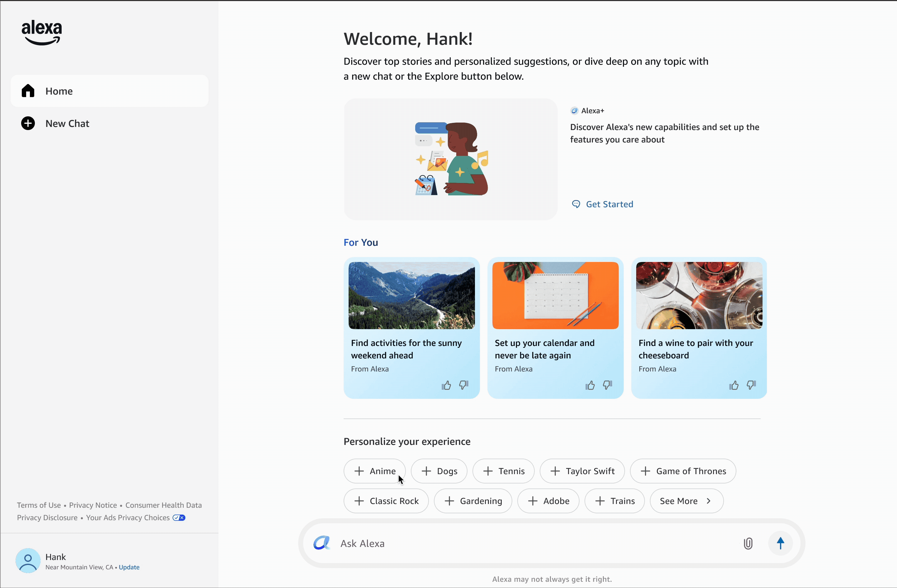Click the Get Started link
This screenshot has height=588, width=897.
click(603, 204)
